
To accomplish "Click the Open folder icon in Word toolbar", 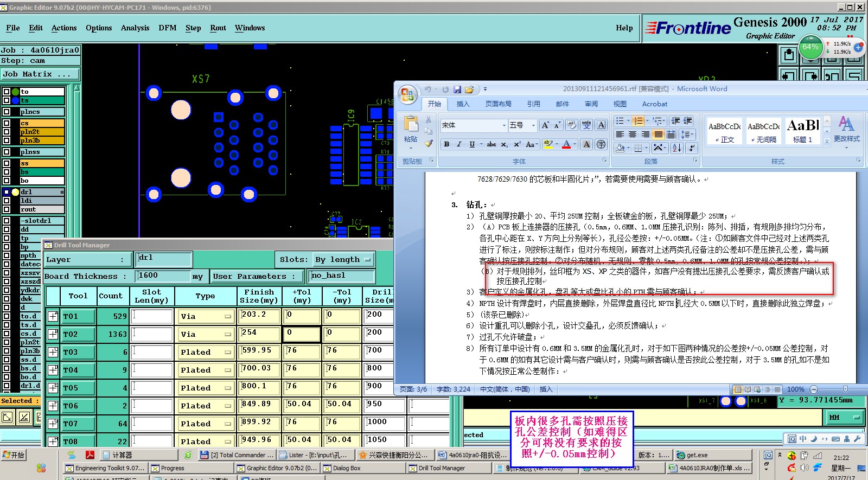I will click(469, 89).
